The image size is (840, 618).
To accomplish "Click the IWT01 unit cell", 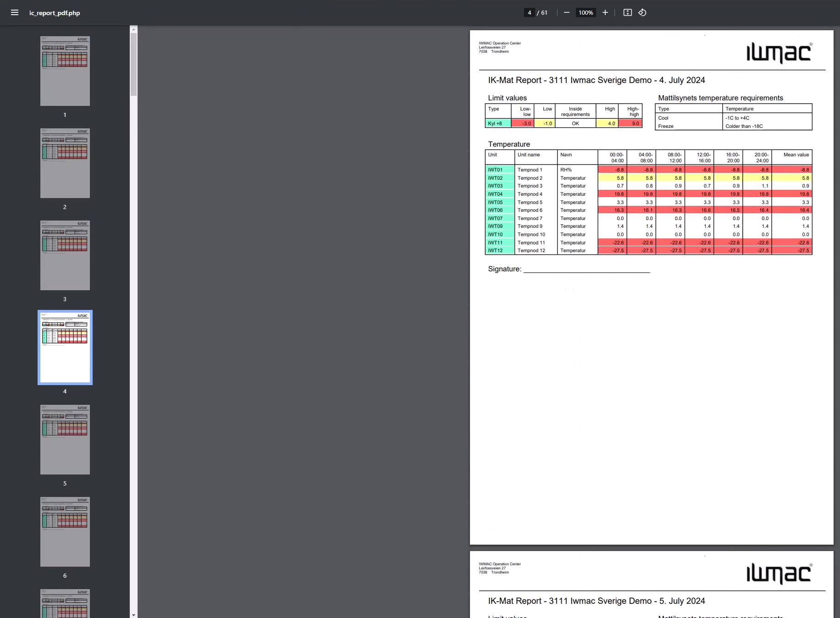I will point(500,170).
